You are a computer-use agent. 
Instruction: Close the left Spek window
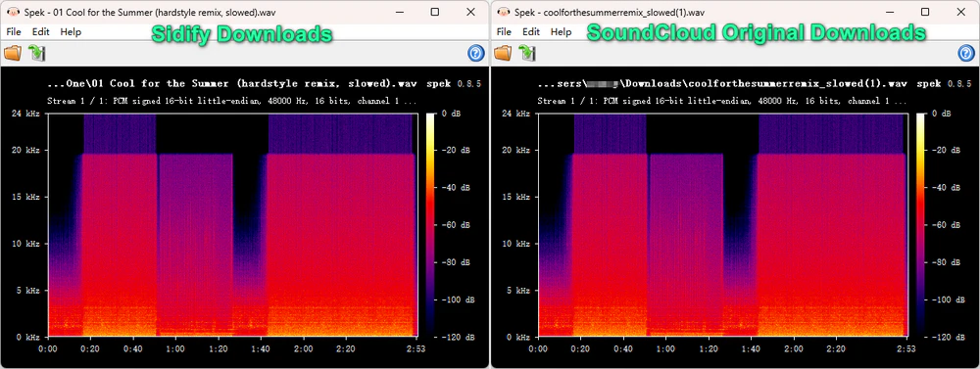(470, 12)
